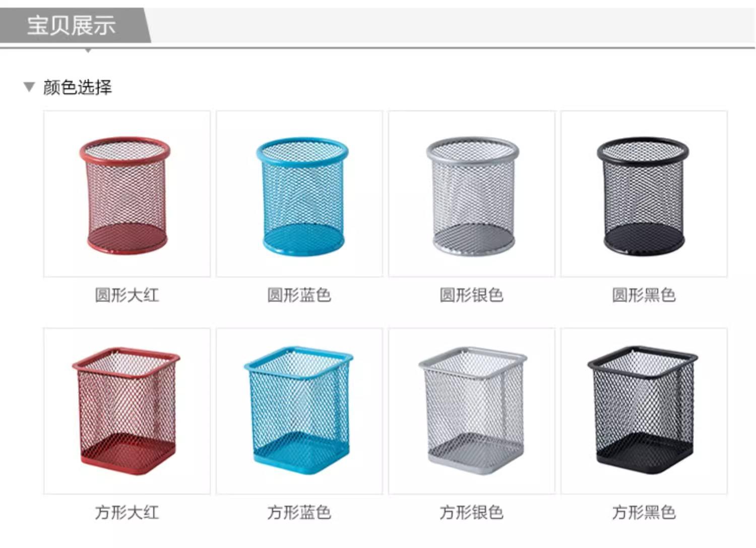Image resolution: width=756 pixels, height=548 pixels.
Task: Click the 方形银色 label
Action: click(472, 513)
